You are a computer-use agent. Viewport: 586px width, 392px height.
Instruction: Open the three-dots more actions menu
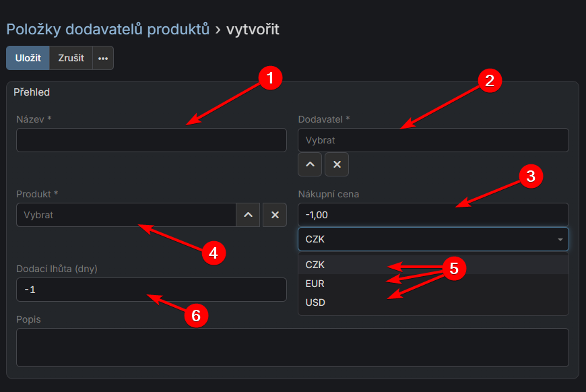click(102, 58)
